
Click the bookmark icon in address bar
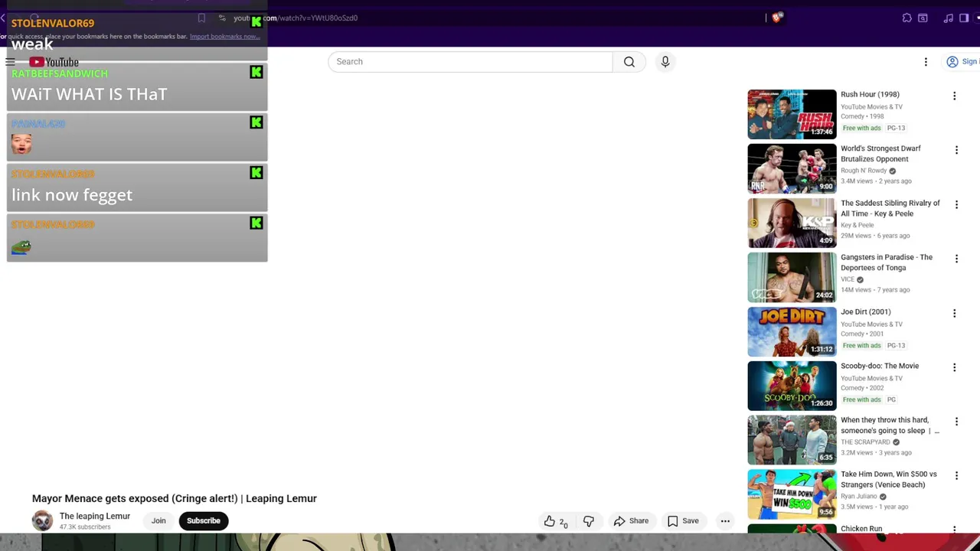[201, 18]
